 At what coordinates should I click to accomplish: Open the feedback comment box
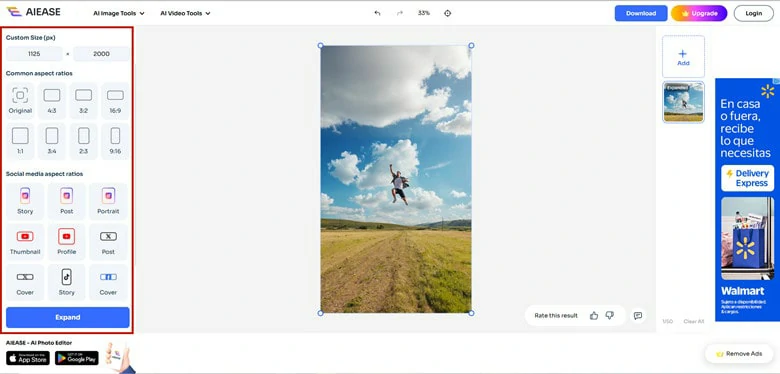638,315
